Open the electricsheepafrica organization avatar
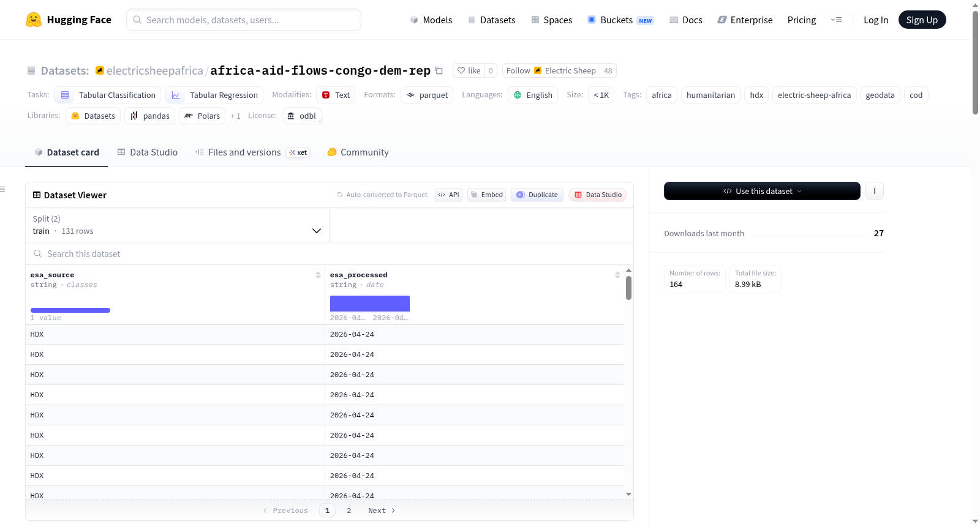This screenshot has width=980, height=527. [100, 70]
